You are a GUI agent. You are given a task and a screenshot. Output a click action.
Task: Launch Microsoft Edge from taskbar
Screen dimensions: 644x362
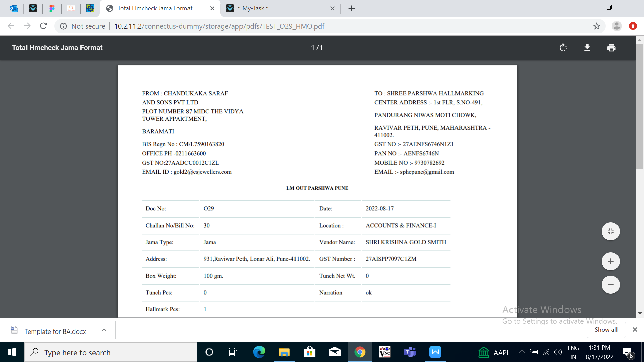[259, 352]
